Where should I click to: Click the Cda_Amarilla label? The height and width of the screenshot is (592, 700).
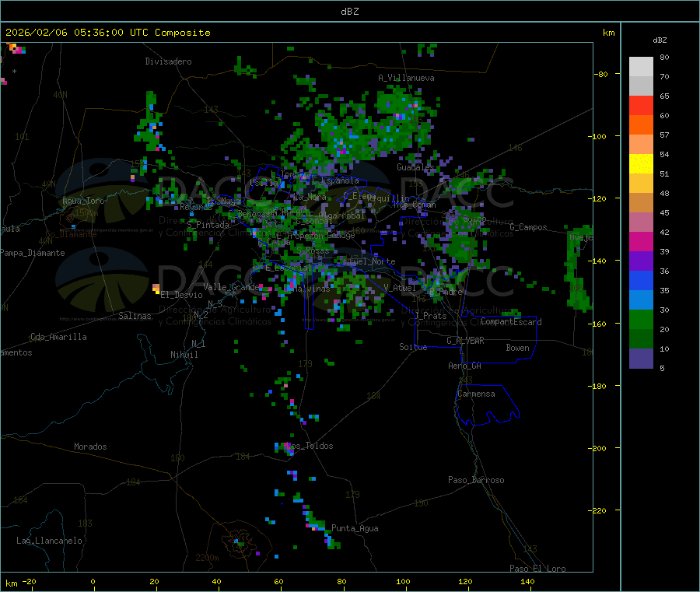(x=58, y=337)
